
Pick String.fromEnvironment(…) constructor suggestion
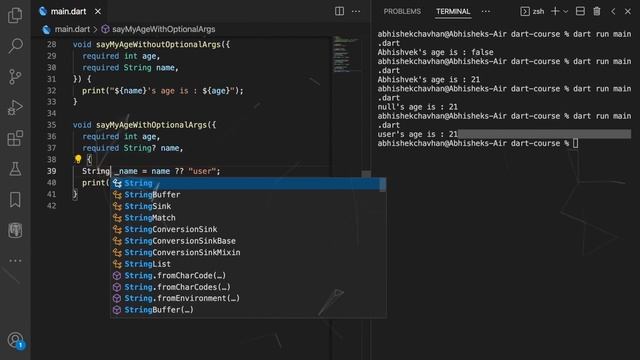(249, 298)
